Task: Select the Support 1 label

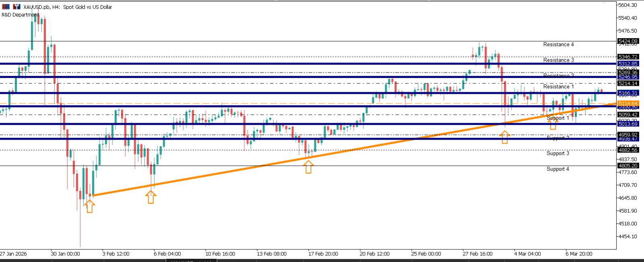Action: (558, 118)
